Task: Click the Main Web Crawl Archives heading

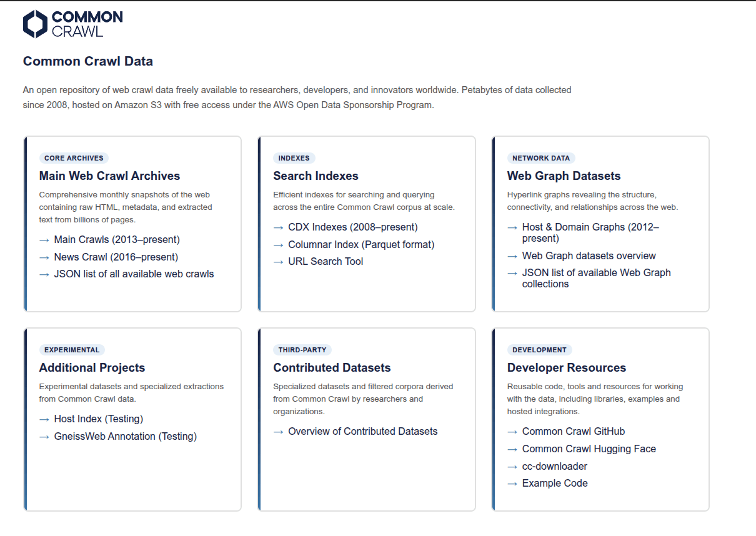Action: coord(109,176)
